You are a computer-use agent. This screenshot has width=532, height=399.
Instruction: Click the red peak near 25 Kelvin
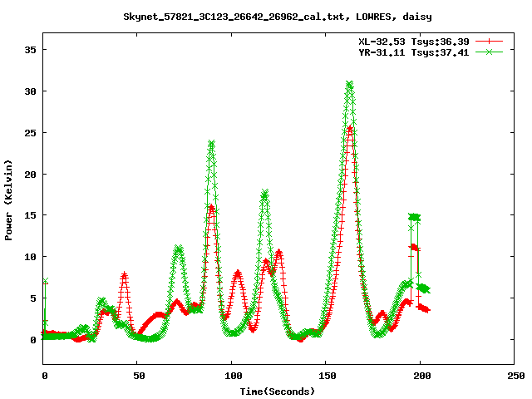point(350,129)
